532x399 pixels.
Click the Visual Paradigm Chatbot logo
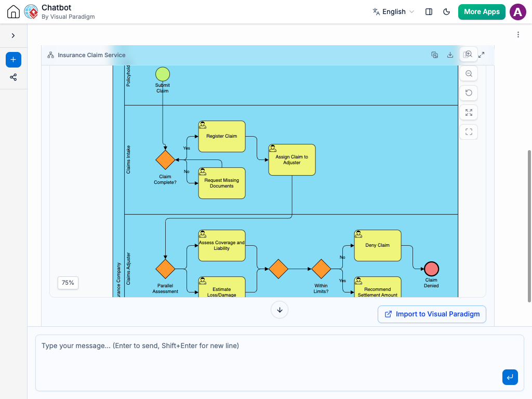[x=31, y=11]
